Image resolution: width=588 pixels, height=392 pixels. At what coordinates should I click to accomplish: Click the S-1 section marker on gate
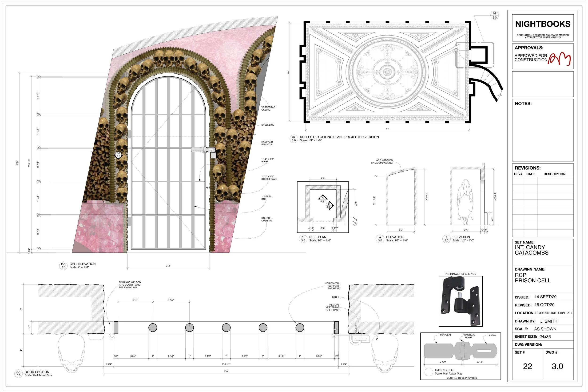119,155
